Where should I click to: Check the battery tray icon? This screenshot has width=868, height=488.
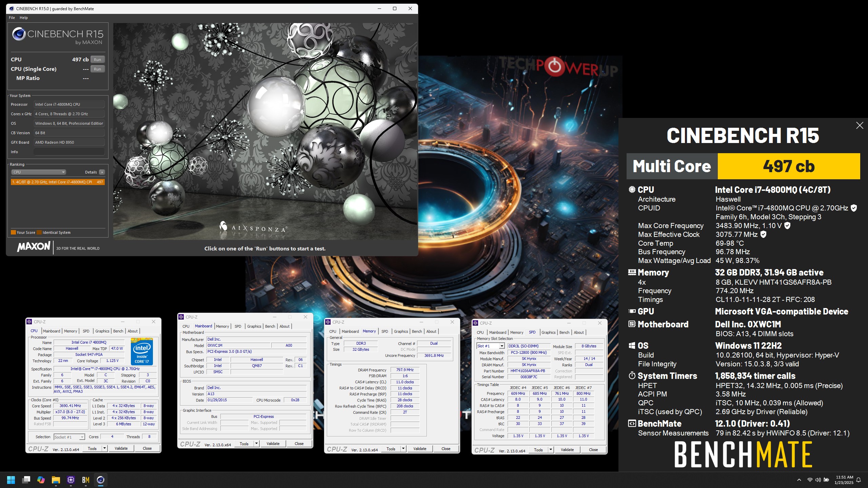tap(827, 480)
